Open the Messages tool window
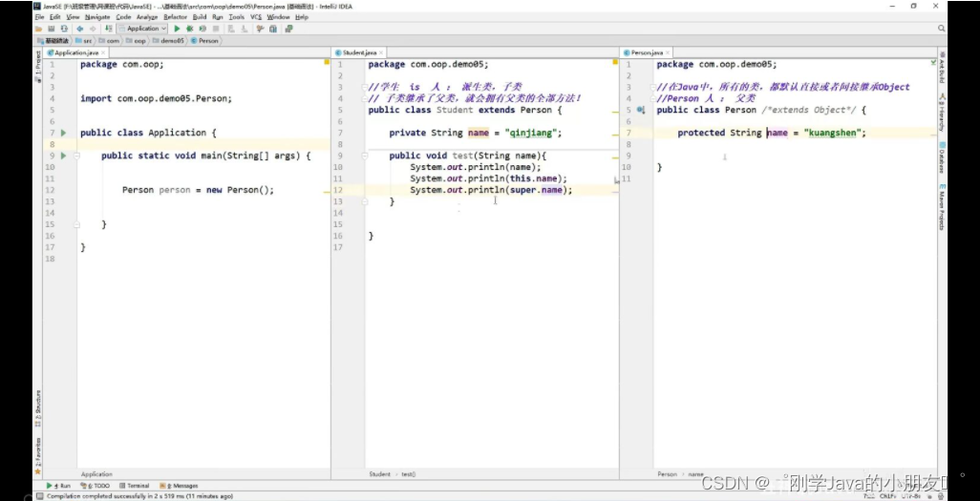Image resolution: width=980 pixels, height=501 pixels. [x=179, y=486]
